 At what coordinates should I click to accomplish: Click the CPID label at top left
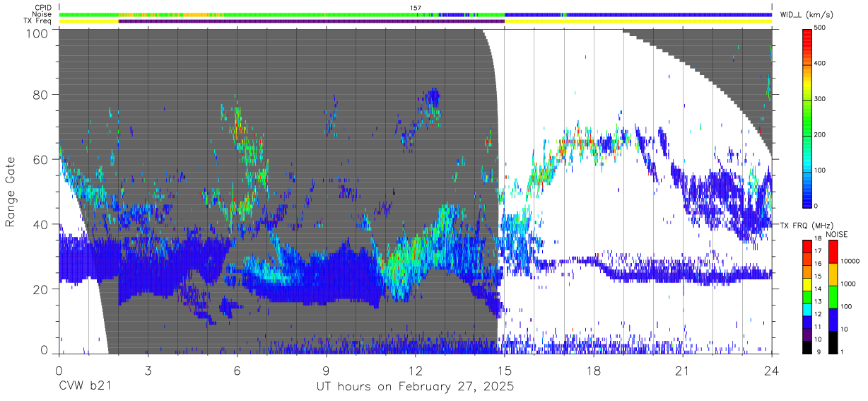coord(42,7)
